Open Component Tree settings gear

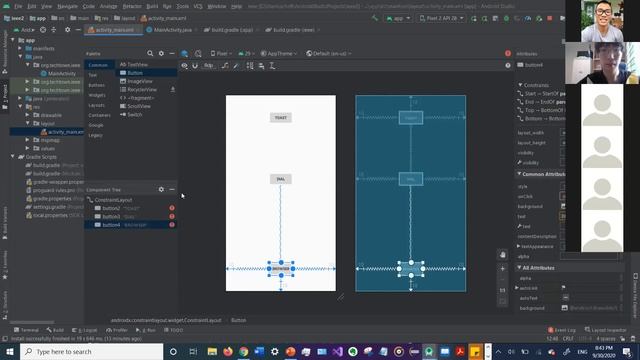point(161,189)
